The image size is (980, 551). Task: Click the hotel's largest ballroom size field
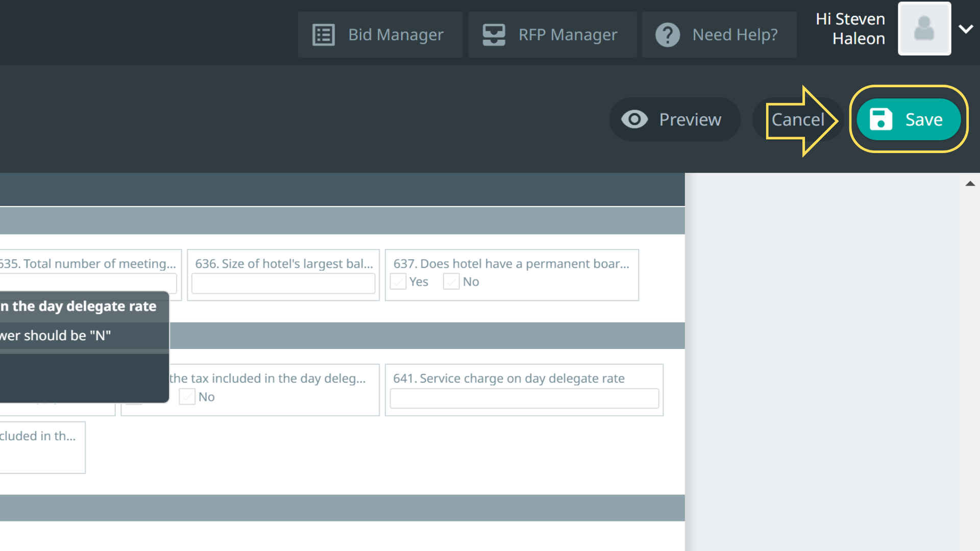(x=283, y=284)
